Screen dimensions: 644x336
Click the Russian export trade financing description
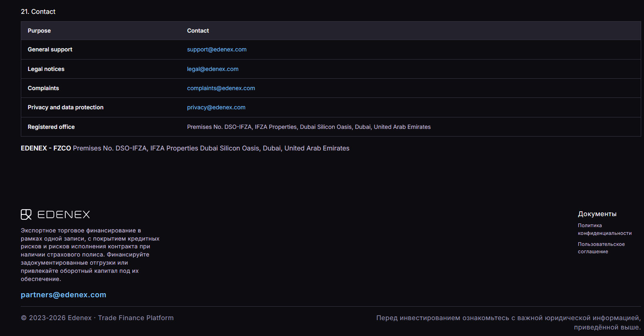(x=90, y=255)
